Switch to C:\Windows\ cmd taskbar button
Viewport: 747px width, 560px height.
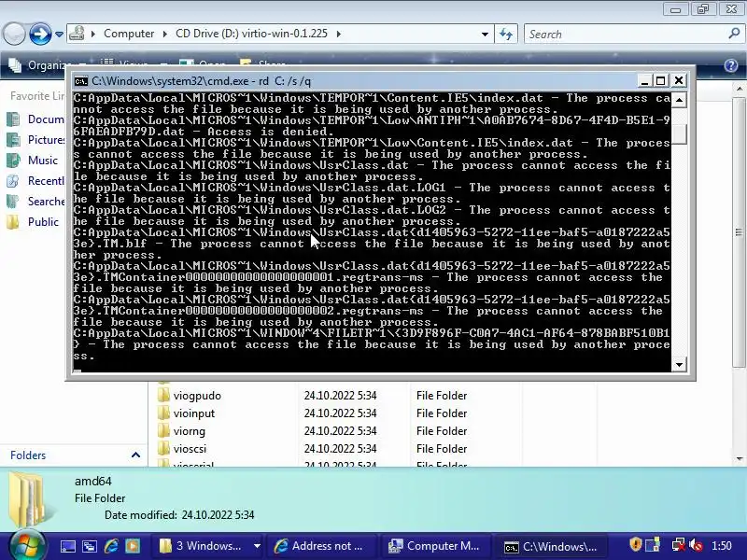coord(551,547)
